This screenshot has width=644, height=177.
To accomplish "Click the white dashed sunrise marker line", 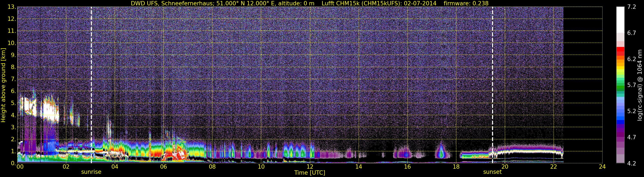I will (91, 85).
